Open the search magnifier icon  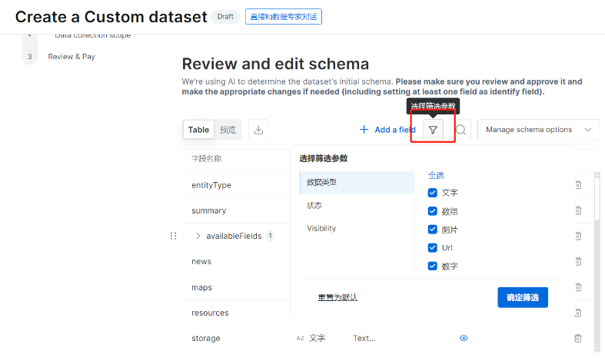[x=460, y=130]
